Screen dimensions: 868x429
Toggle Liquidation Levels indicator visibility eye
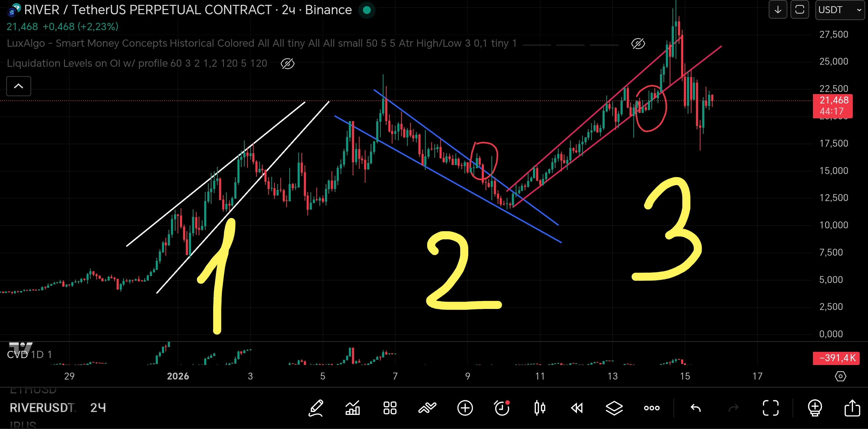(287, 64)
